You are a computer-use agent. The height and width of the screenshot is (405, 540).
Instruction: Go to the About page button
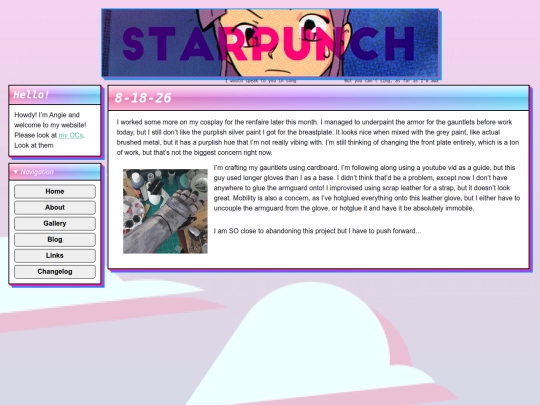[55, 207]
